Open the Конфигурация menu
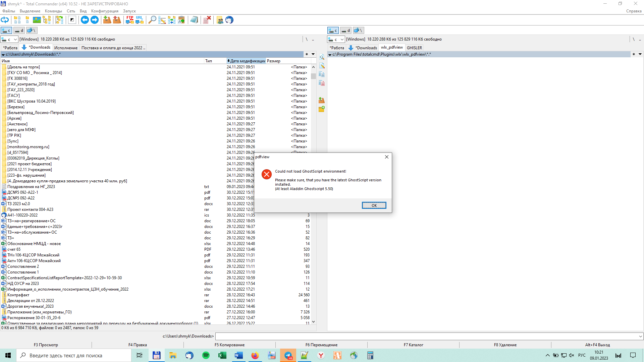 [x=105, y=11]
